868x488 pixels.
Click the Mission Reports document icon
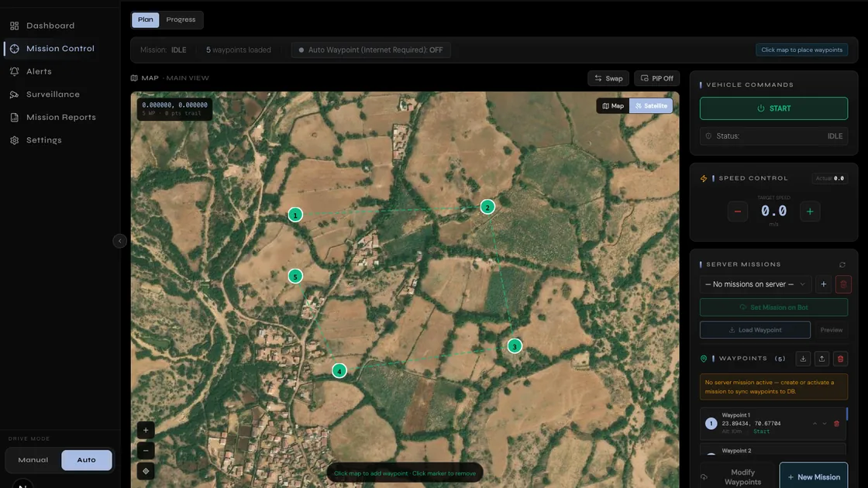pyautogui.click(x=15, y=117)
